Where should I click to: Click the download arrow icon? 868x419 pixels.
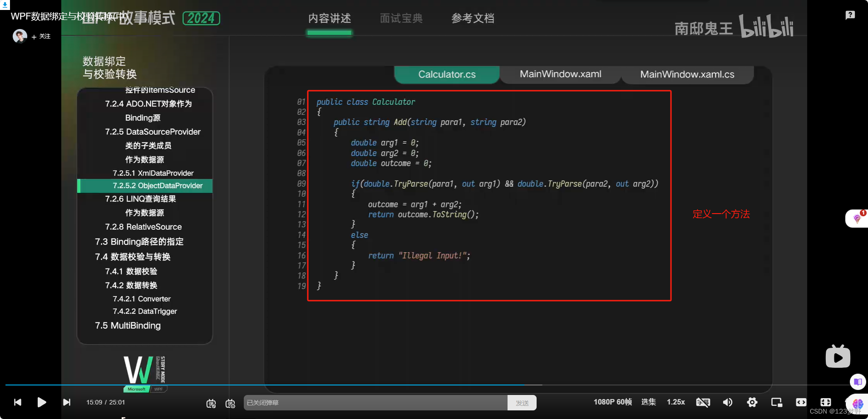(5, 5)
